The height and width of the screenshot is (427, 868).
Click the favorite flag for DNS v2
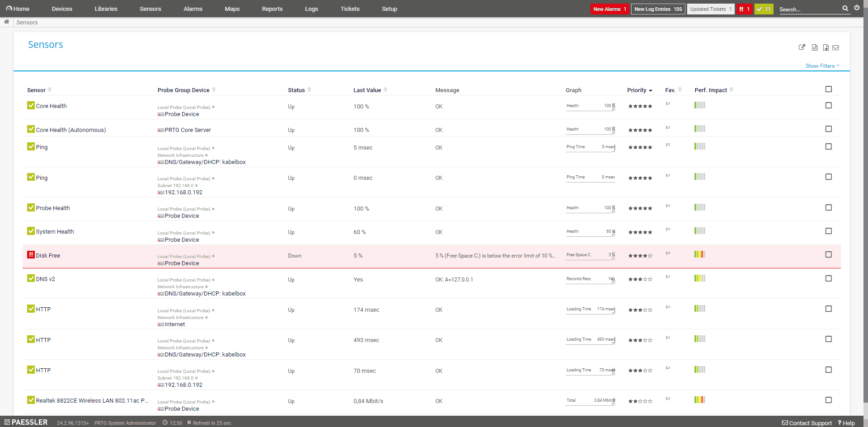coord(668,277)
